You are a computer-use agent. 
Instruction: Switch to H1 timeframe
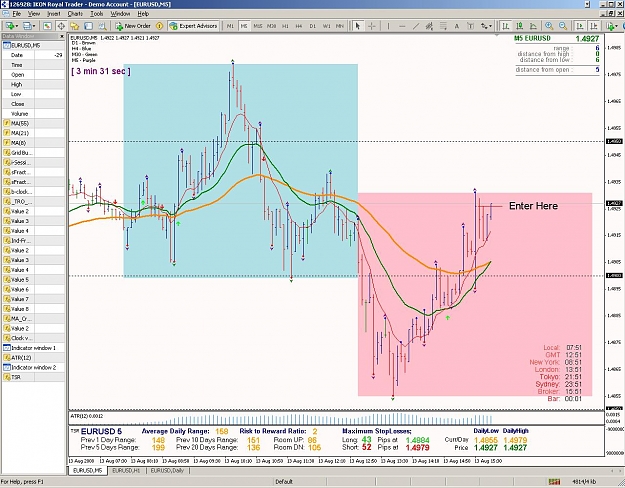click(x=285, y=26)
